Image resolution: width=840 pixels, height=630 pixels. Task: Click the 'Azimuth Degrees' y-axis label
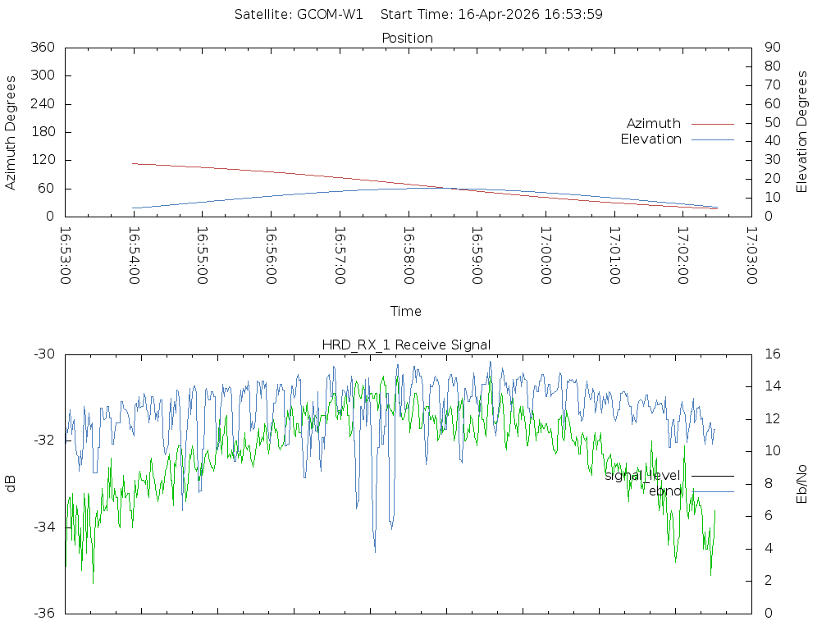11,132
